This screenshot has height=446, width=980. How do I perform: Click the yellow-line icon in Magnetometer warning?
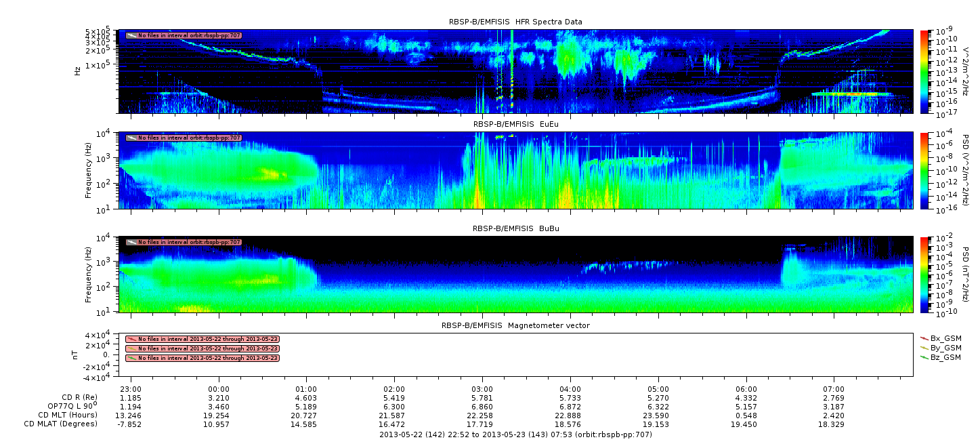coord(131,348)
